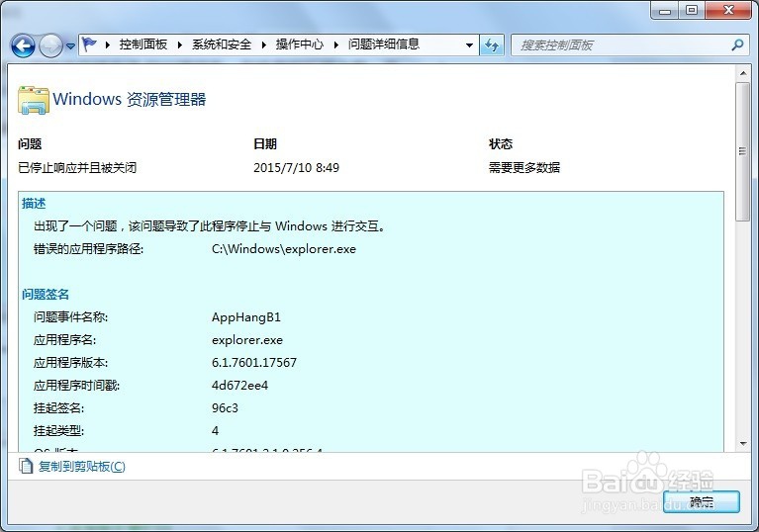Click the 问题签名 section heading

46,295
